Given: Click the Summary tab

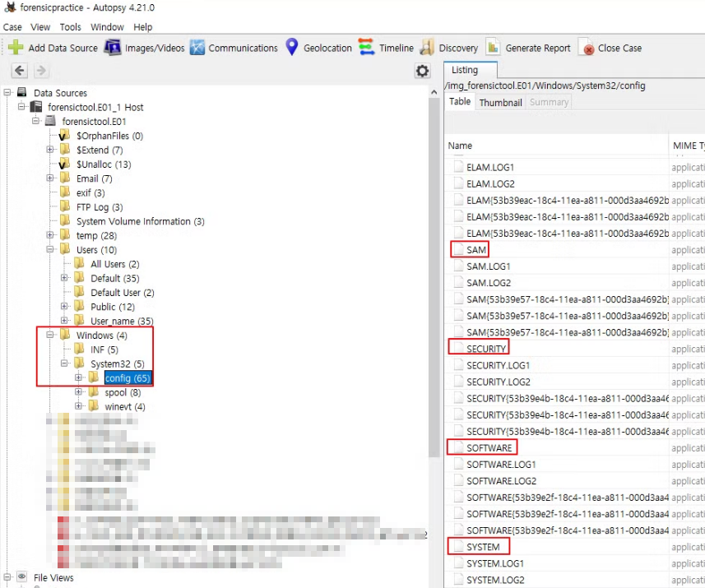Looking at the screenshot, I should point(549,103).
